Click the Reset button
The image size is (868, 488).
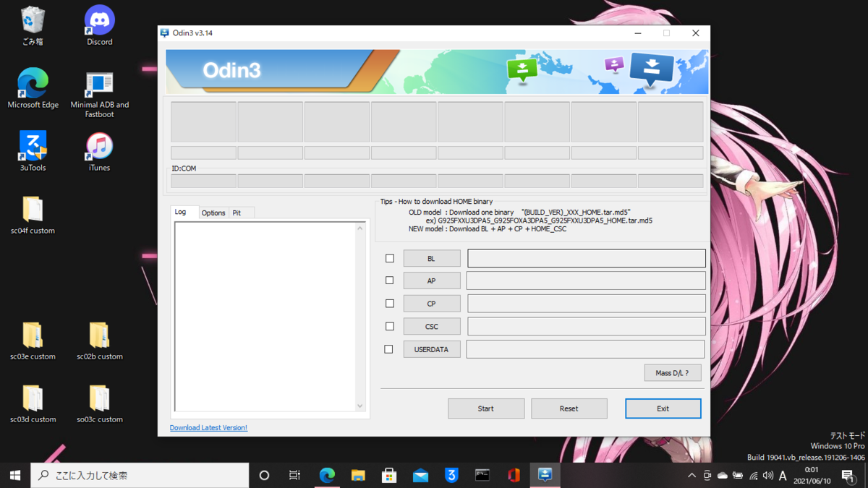[x=569, y=408]
